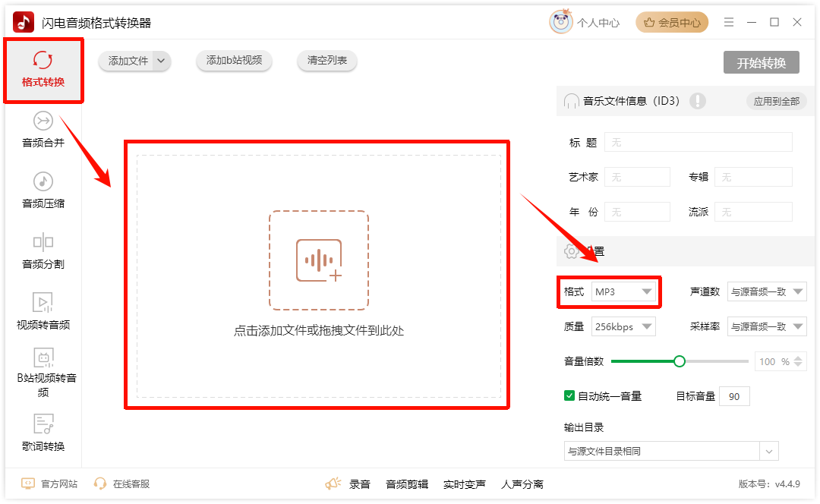Screen dimensions: 820x504
Task: Click the 清空列表 clear list button
Action: coord(326,61)
